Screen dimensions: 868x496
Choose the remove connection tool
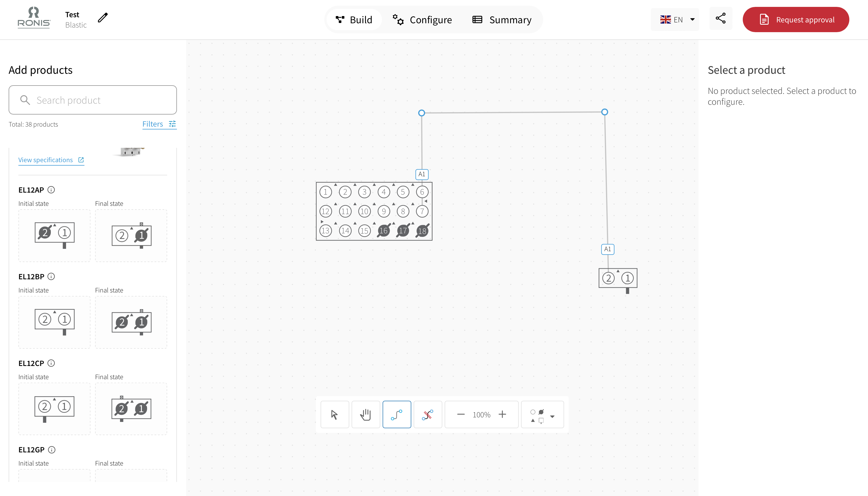point(427,414)
